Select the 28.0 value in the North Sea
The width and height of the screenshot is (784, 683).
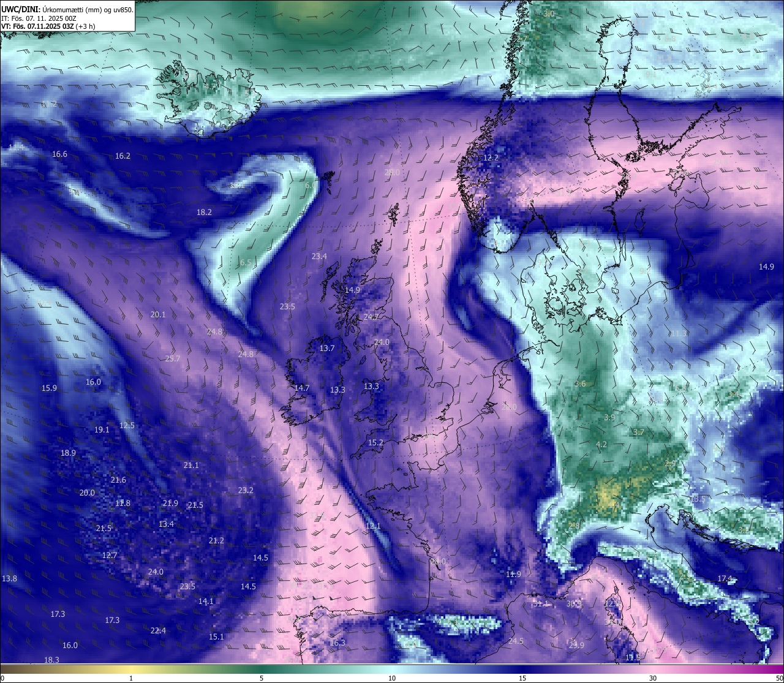[x=392, y=173]
